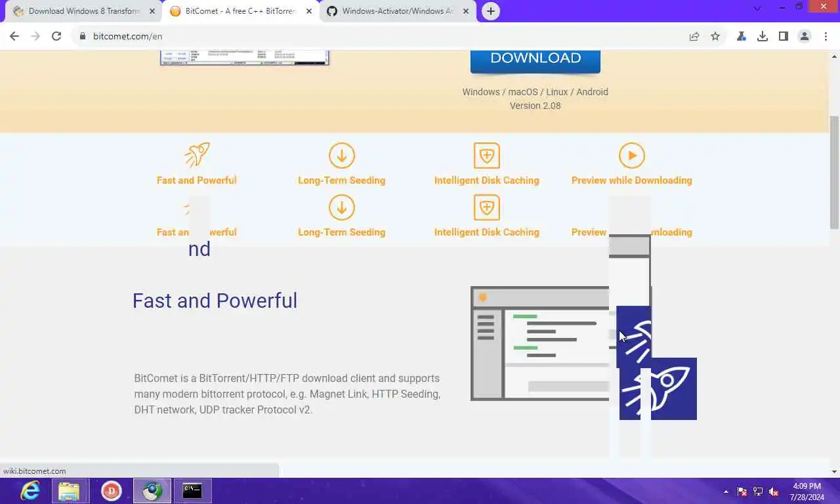840x504 pixels.
Task: Select top-row Intelligent Disk Caching label
Action: (487, 180)
